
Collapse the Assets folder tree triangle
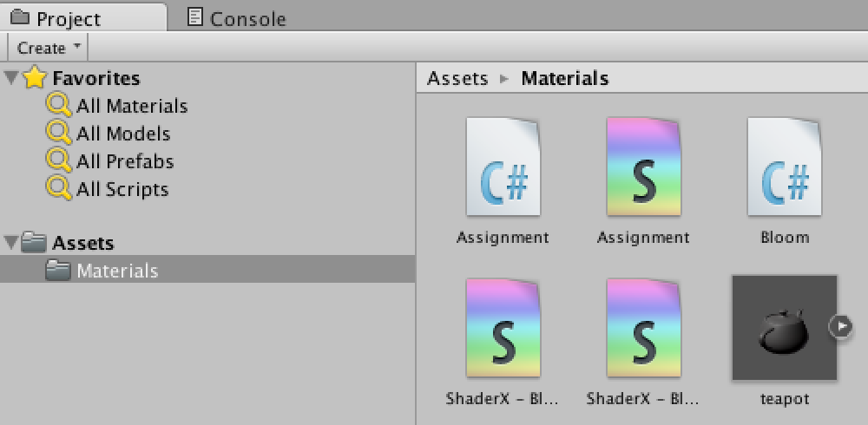pos(10,243)
